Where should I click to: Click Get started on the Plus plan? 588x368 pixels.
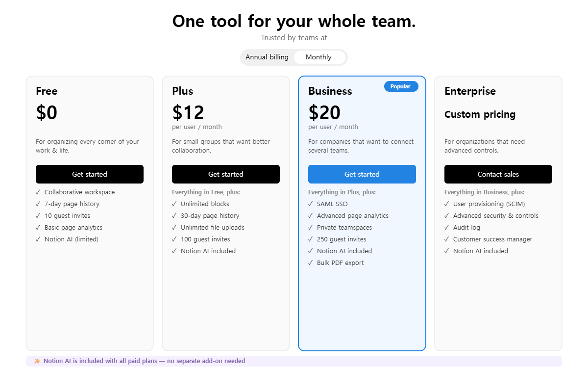tap(226, 174)
